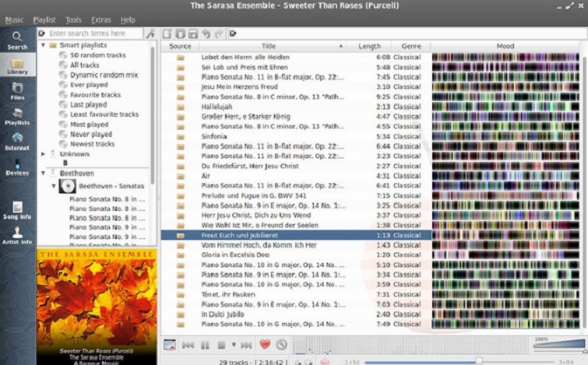Open the Search sidebar tab
588x365 pixels.
tap(17, 40)
